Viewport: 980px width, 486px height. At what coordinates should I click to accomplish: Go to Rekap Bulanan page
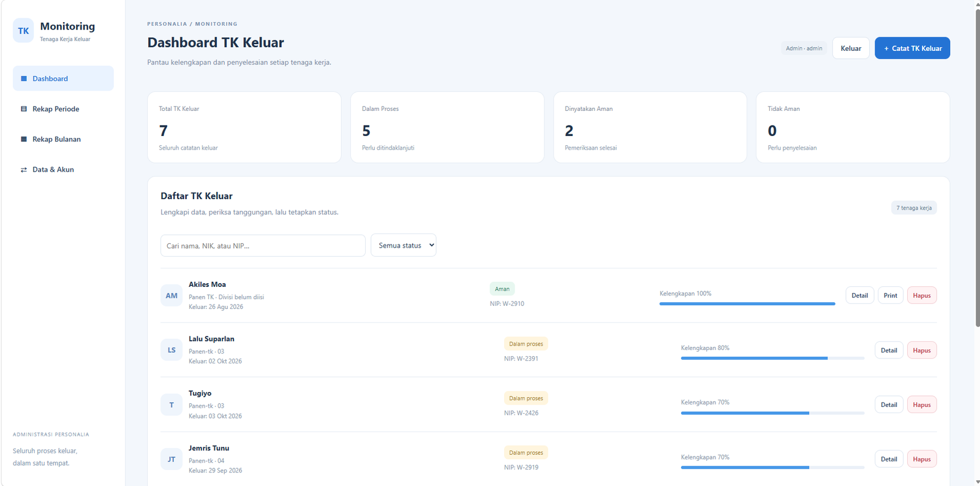[63, 139]
